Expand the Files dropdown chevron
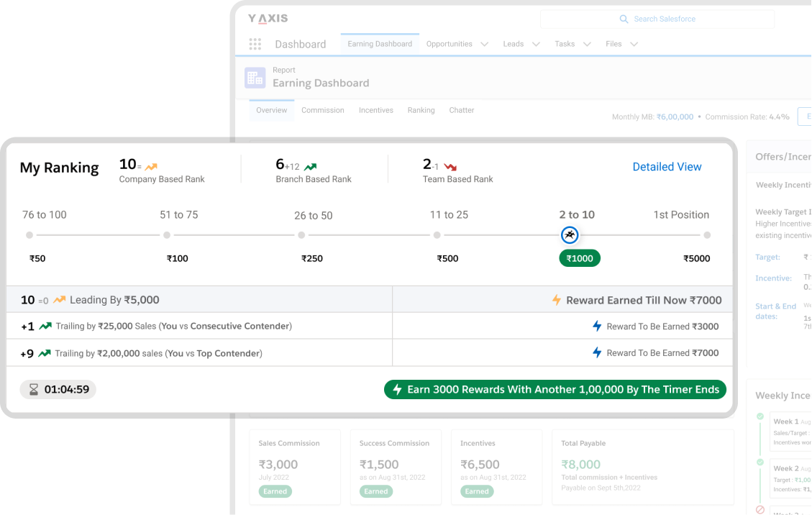Viewport: 812px width, 515px height. point(634,45)
